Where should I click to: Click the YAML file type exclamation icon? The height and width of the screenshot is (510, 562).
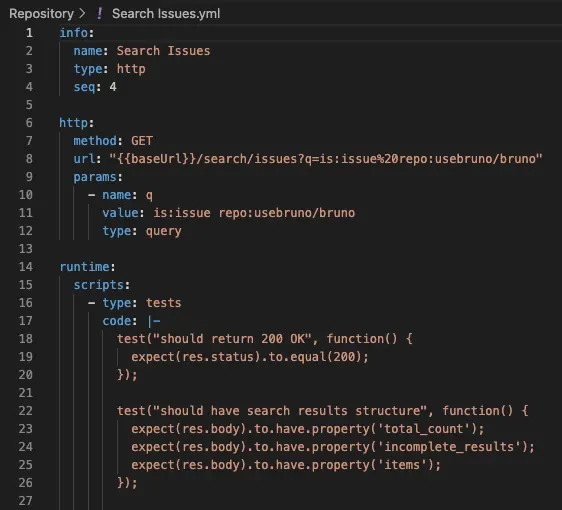[x=99, y=14]
